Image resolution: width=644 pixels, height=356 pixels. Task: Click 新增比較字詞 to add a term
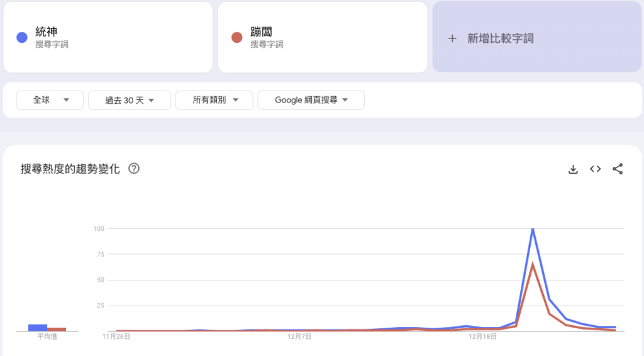pos(500,38)
